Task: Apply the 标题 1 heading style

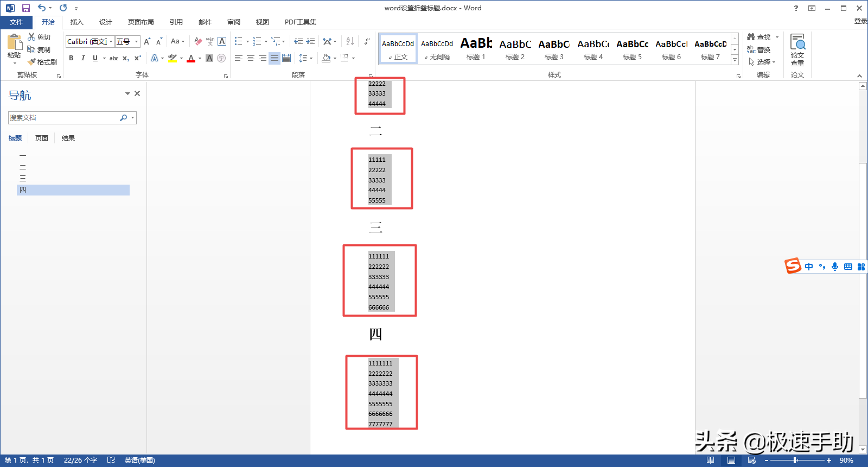Action: point(476,49)
